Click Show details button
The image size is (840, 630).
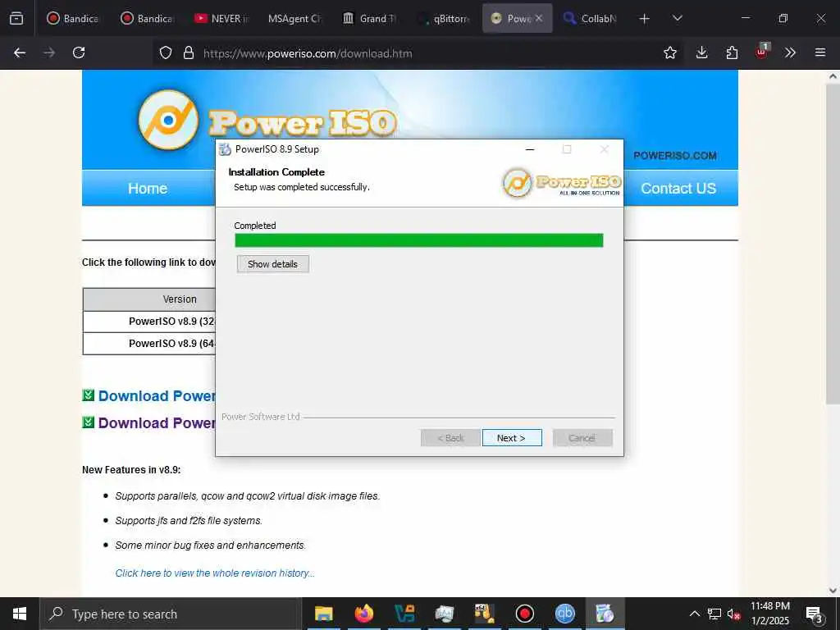tap(272, 264)
